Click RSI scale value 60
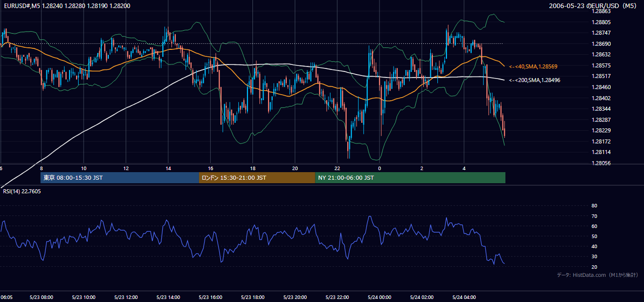The width and height of the screenshot is (644, 302). [x=594, y=226]
